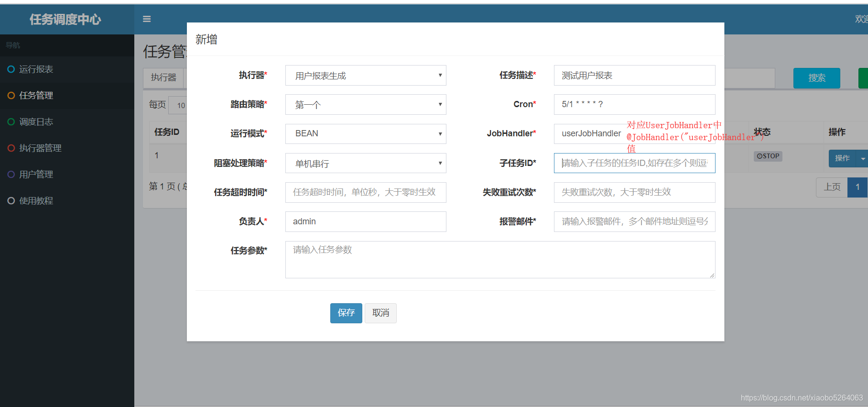Open the 阻塞处理策略 dropdown showing 单机串行
The image size is (868, 407).
(366, 163)
